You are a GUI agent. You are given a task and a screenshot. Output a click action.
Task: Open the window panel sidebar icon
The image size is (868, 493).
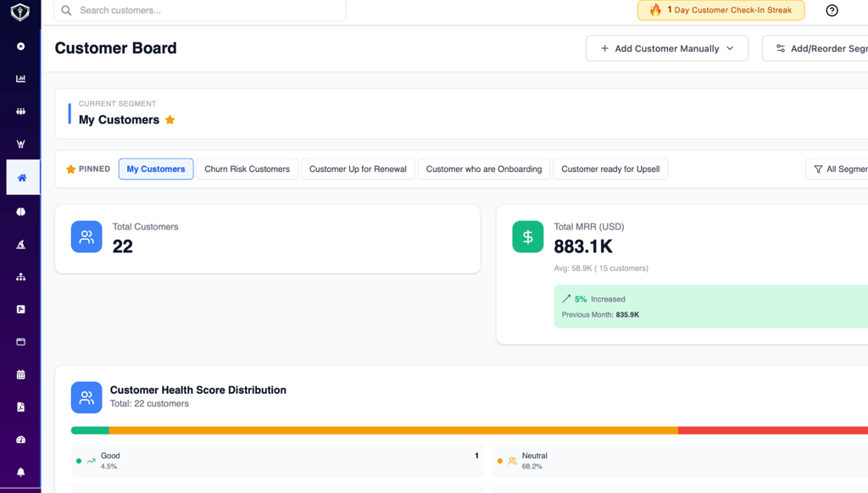tap(20, 342)
